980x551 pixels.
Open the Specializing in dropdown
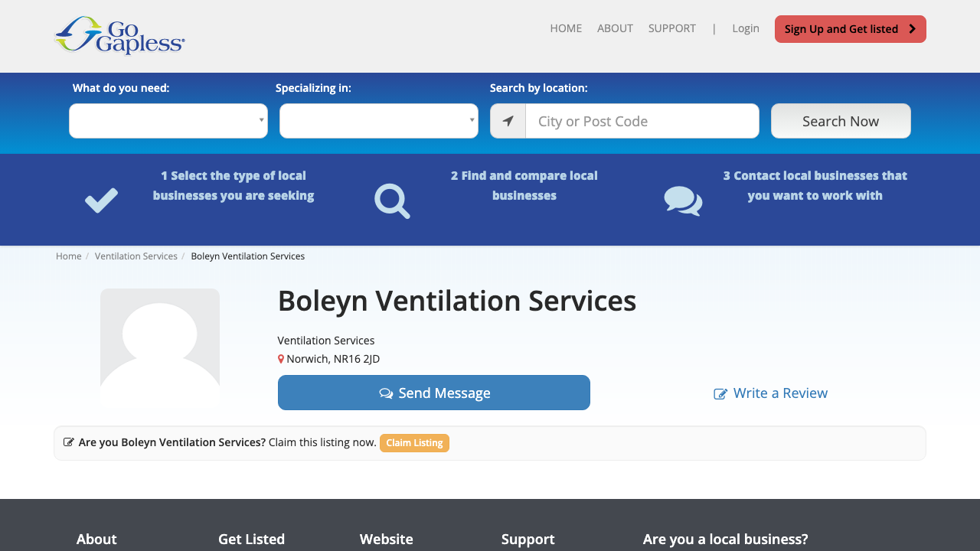pyautogui.click(x=378, y=120)
